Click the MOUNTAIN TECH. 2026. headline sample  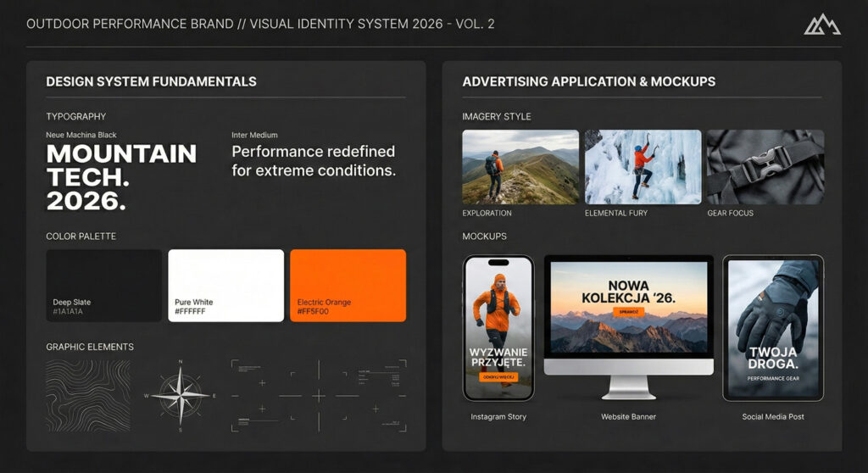click(x=121, y=177)
